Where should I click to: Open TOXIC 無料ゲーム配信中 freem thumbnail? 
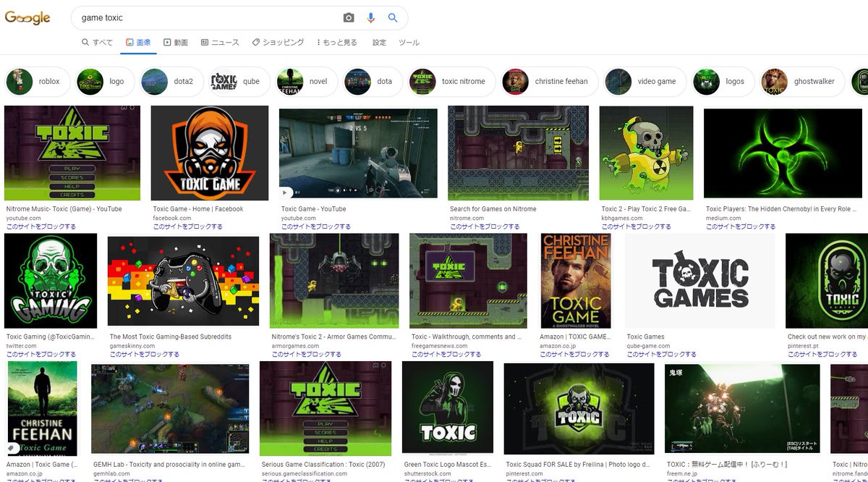click(742, 409)
